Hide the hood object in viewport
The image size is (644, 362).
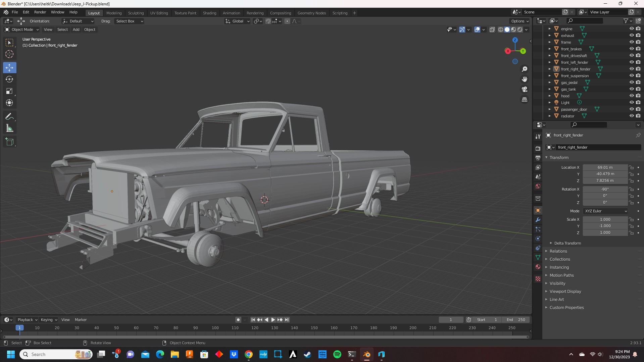(x=631, y=96)
